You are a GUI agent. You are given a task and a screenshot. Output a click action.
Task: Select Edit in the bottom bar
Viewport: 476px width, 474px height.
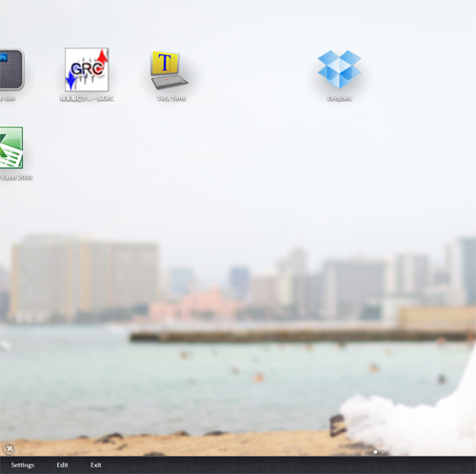(x=62, y=464)
